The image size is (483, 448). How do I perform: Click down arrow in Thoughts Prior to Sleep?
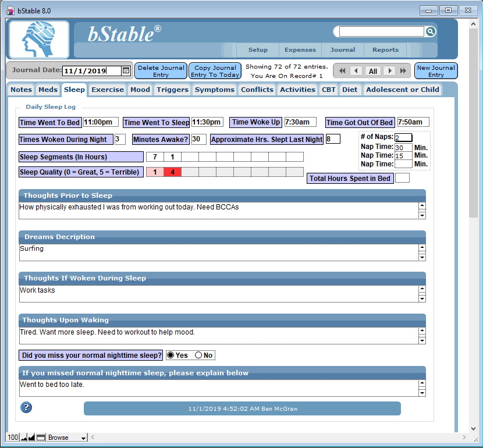pyautogui.click(x=422, y=215)
